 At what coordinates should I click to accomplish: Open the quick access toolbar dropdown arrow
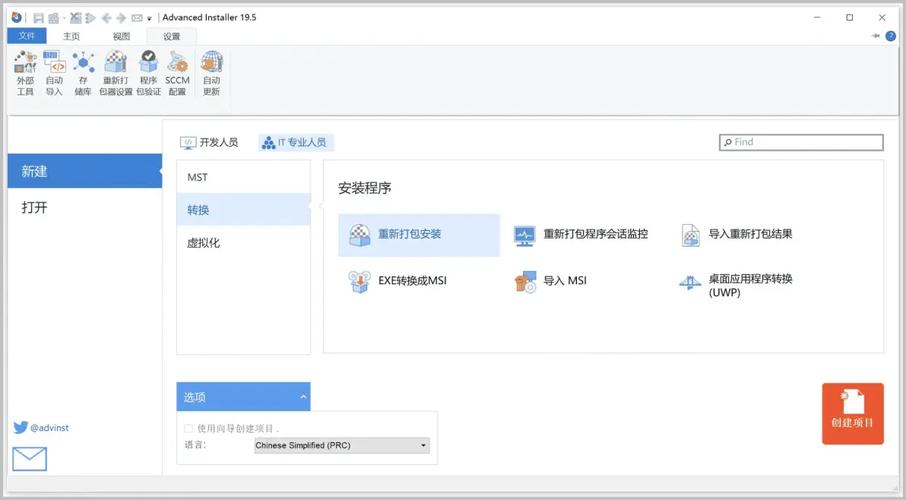point(149,18)
